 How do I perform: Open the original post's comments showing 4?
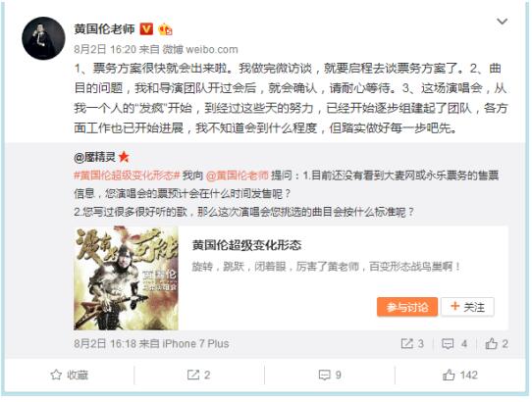tap(454, 344)
